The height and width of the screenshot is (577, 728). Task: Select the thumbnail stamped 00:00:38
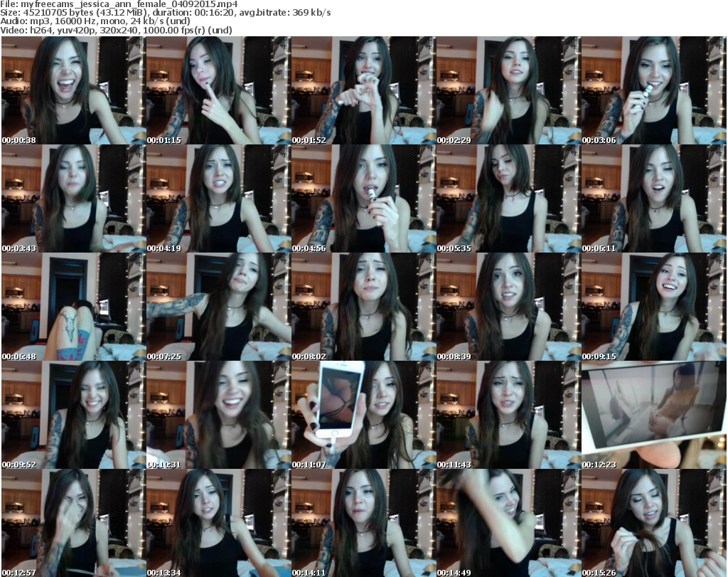[73, 90]
